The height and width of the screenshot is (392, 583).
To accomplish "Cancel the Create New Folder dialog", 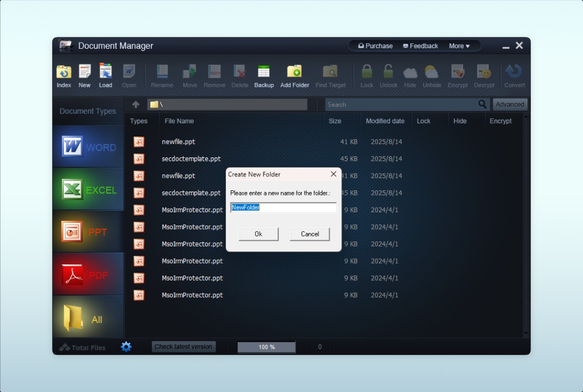I will click(309, 234).
